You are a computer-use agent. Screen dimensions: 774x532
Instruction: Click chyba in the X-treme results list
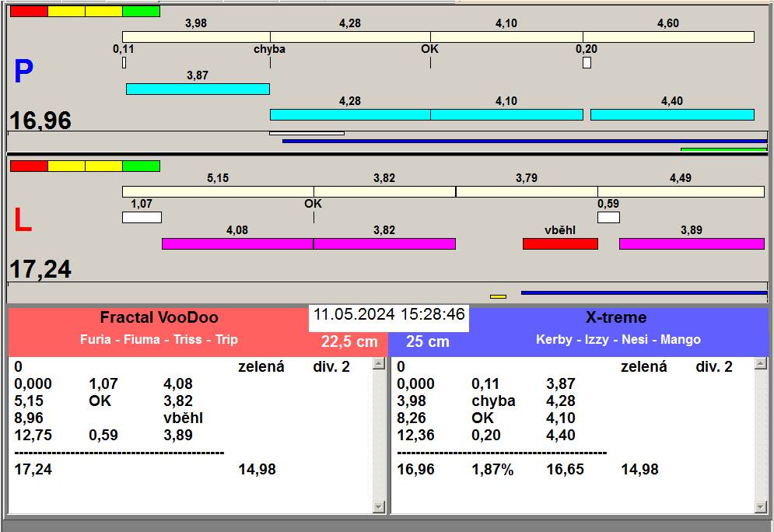pos(494,401)
